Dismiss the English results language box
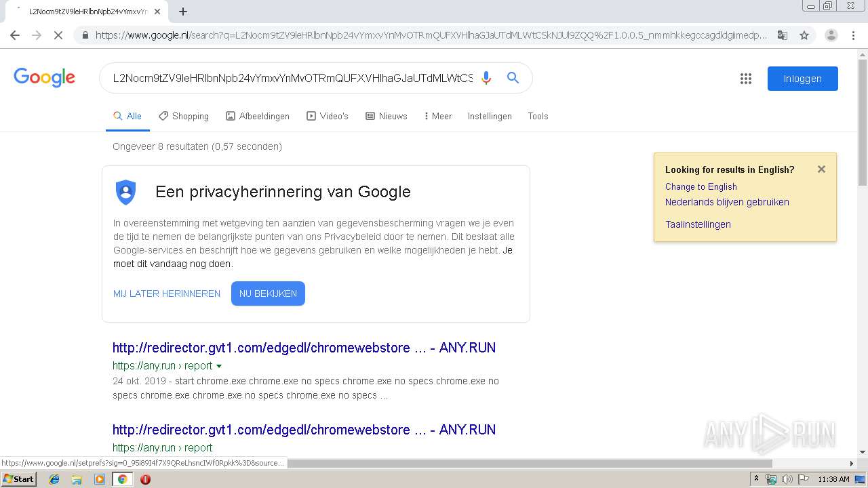The height and width of the screenshot is (488, 868). tap(821, 169)
